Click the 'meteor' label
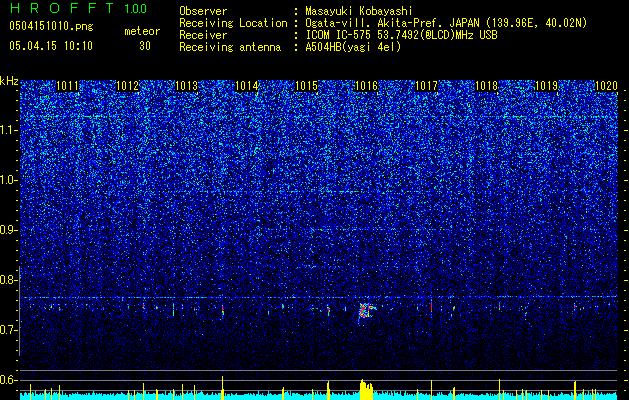The image size is (629, 400). point(142,32)
